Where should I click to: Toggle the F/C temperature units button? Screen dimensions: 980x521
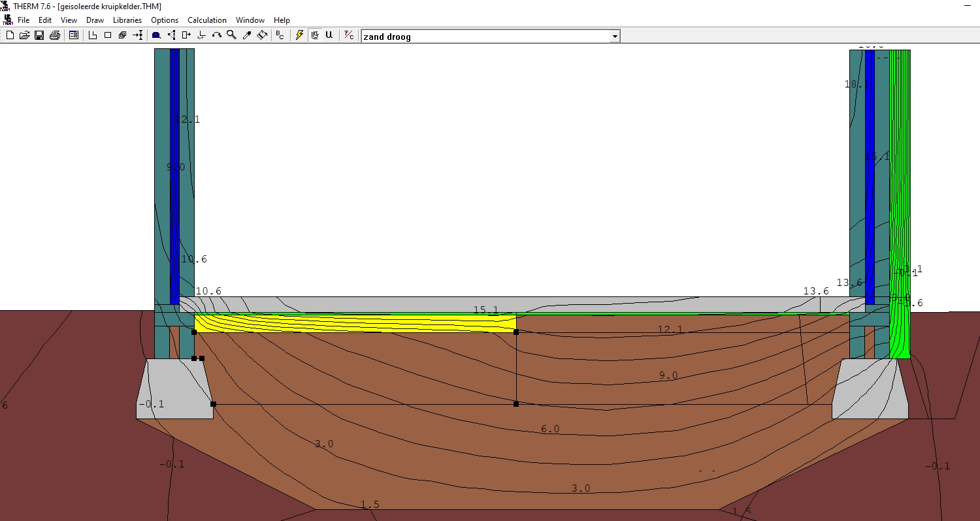[349, 35]
